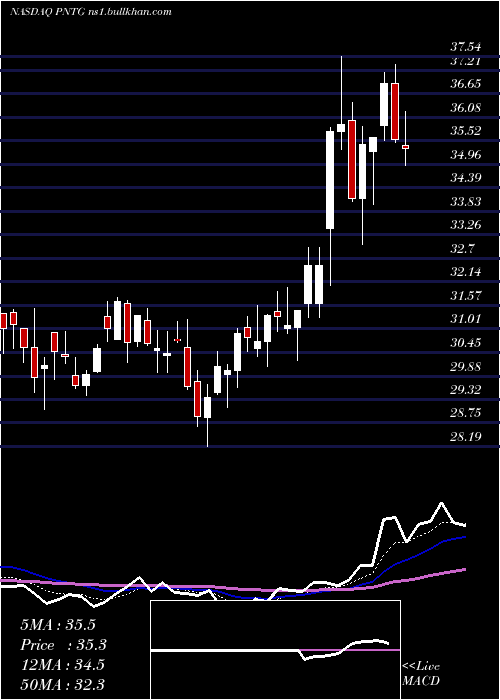The image size is (500, 700).
Task: Click the 29.32 price level label
Action: pyautogui.click(x=466, y=390)
